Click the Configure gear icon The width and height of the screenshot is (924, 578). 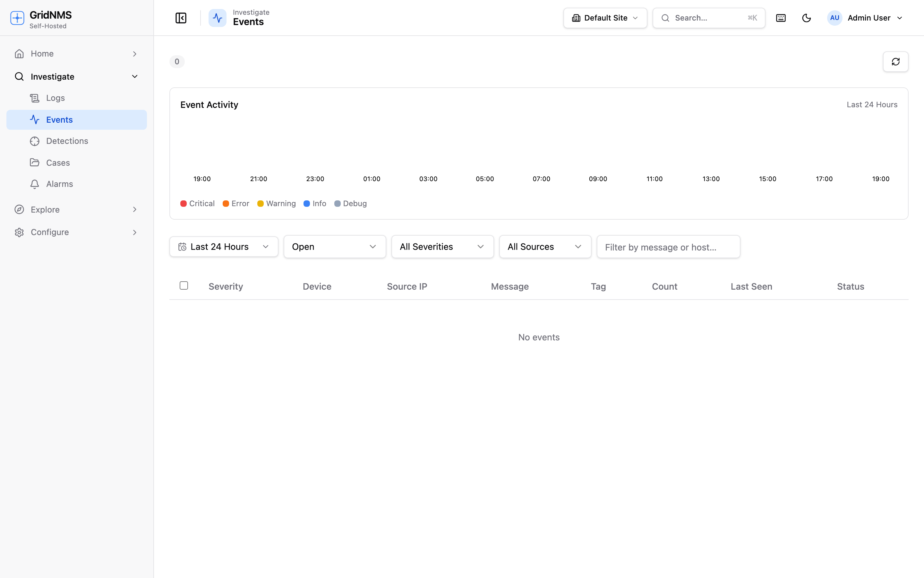point(19,232)
